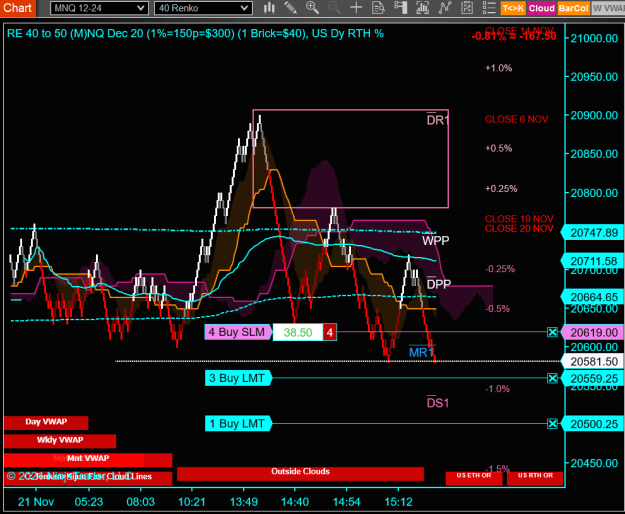Toggle the BarCol bar coloring button
The width and height of the screenshot is (625, 514).
click(x=573, y=8)
